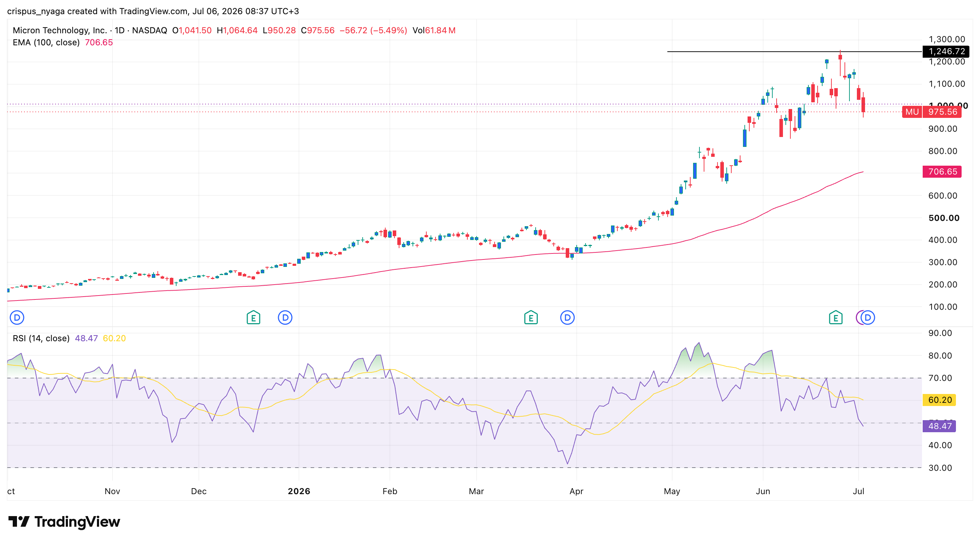Click the 80.00 RSI axis label
This screenshot has height=543, width=980.
pyautogui.click(x=940, y=355)
